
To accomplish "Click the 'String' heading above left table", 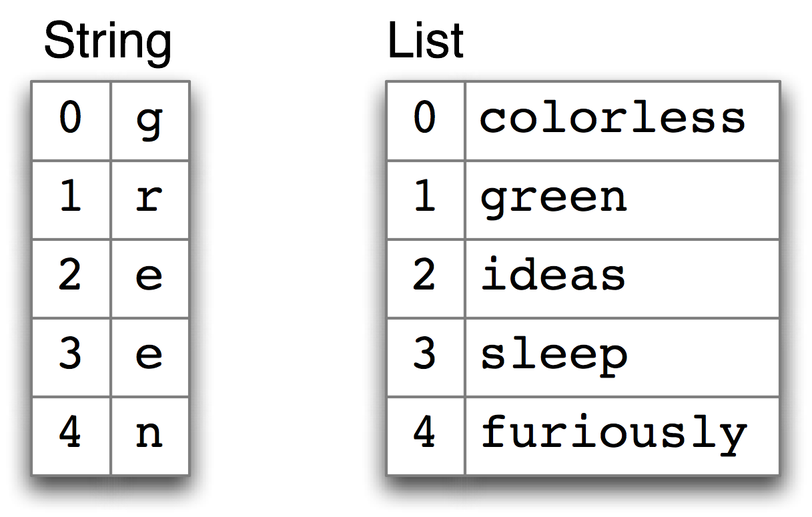I will pyautogui.click(x=107, y=42).
